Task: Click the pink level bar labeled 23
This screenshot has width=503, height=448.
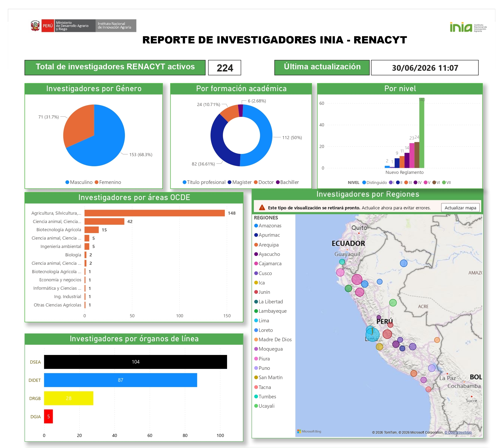Action: pos(412,155)
